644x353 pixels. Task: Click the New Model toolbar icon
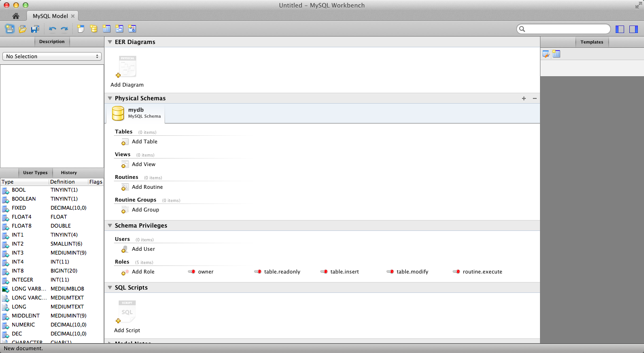pyautogui.click(x=9, y=29)
